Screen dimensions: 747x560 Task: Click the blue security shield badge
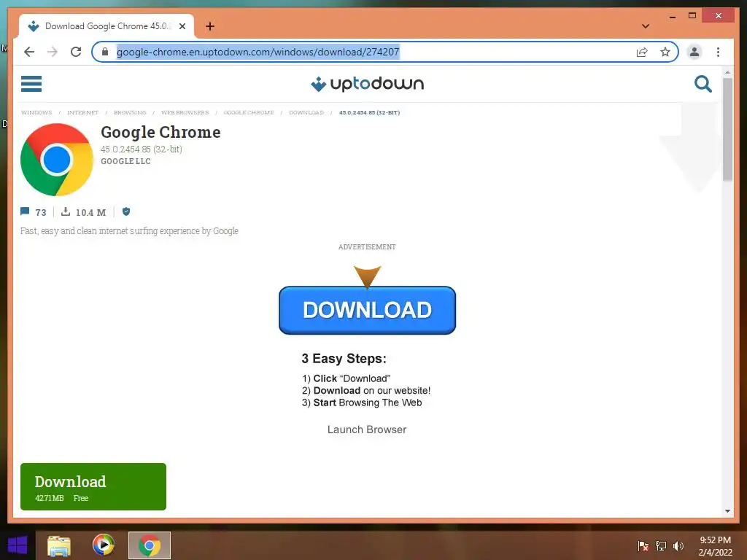(x=126, y=211)
